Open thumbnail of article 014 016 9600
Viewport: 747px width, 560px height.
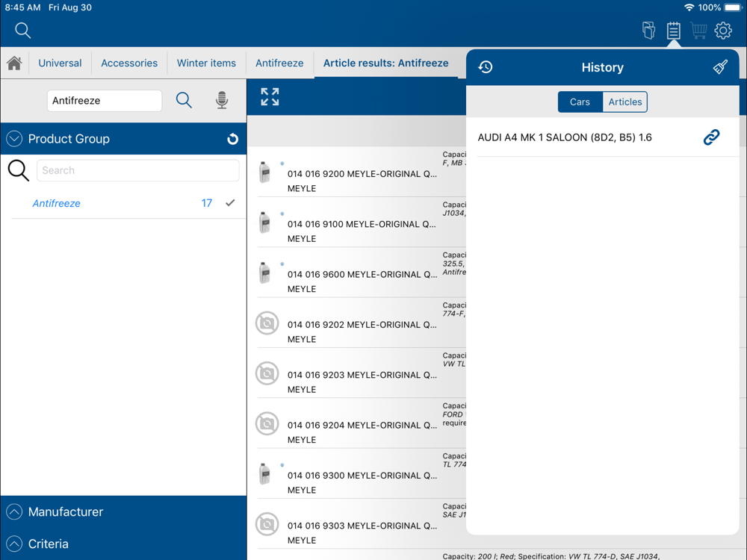(265, 273)
